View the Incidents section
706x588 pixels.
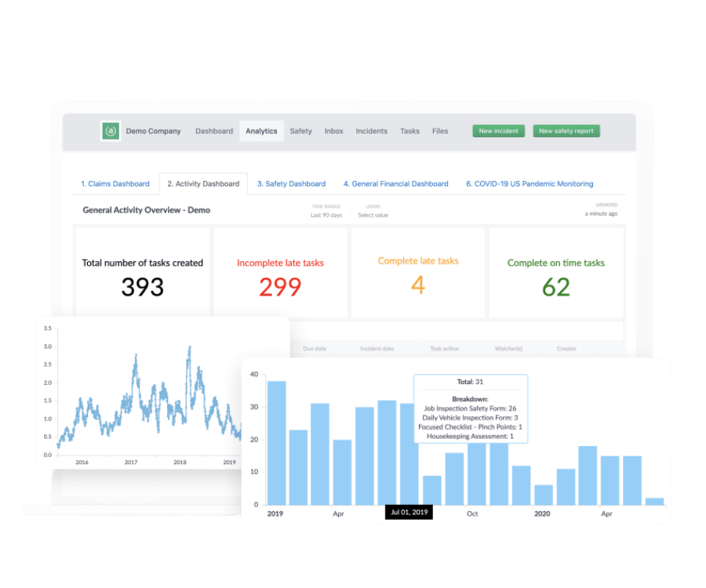click(x=370, y=131)
